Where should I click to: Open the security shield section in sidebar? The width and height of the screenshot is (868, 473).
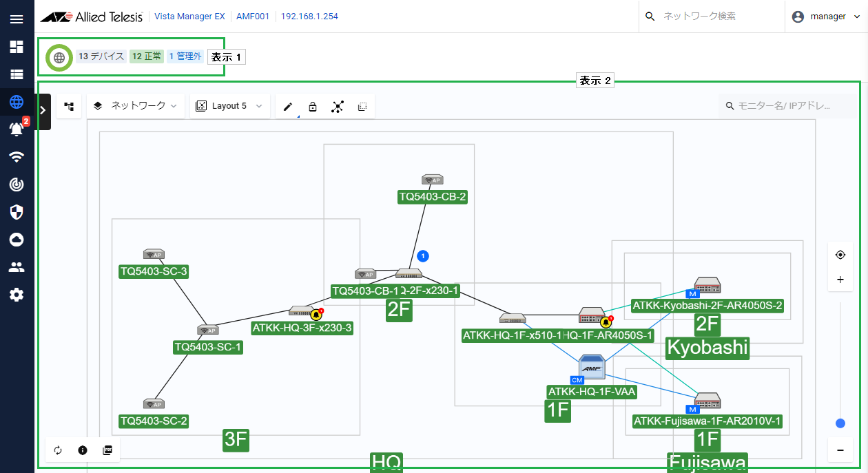[17, 212]
